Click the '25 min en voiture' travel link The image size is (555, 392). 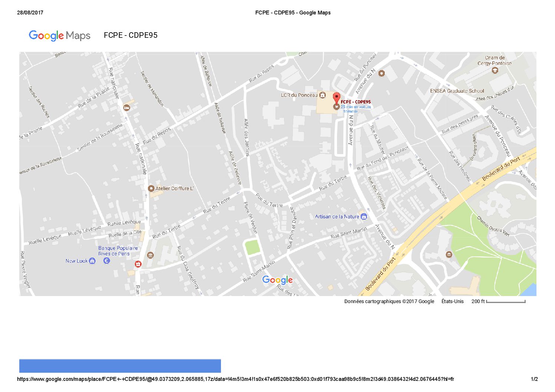coord(356,107)
